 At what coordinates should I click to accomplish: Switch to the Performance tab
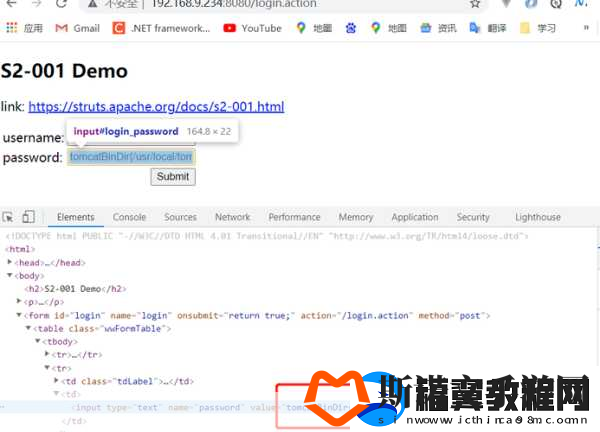coord(294,217)
